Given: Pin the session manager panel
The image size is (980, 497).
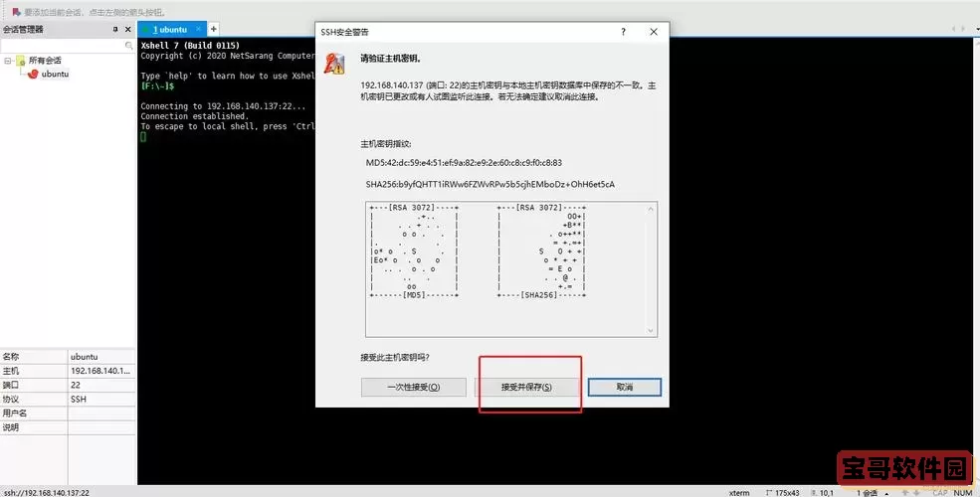Looking at the screenshot, I should pyautogui.click(x=115, y=30).
